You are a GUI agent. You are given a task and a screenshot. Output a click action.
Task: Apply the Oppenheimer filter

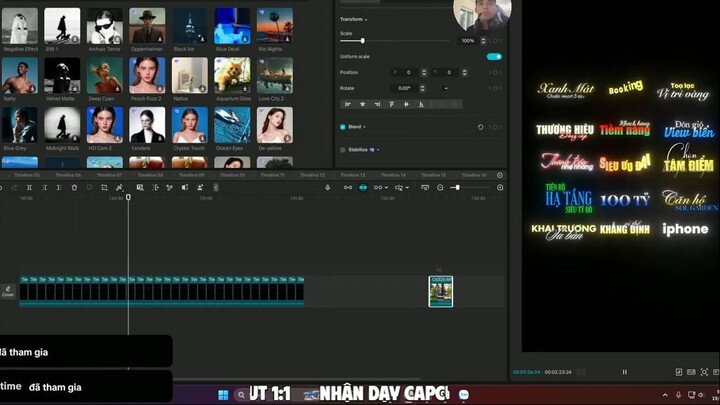pyautogui.click(x=147, y=26)
